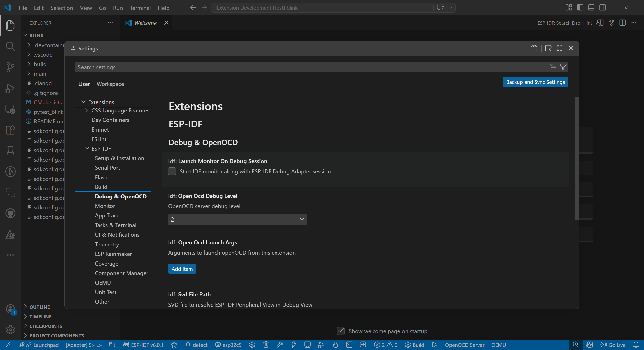Viewport: 644px width, 350px height.
Task: Toggle the primary side bar layout icon
Action: coord(580,8)
